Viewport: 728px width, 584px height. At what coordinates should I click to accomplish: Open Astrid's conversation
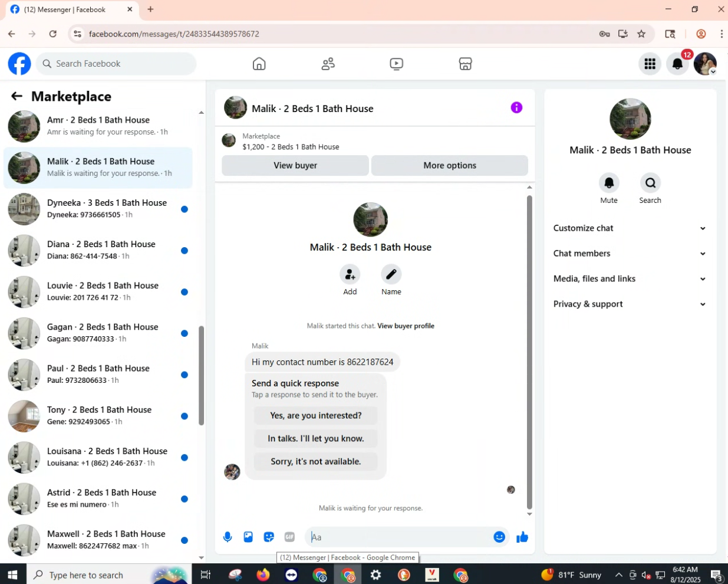point(98,498)
